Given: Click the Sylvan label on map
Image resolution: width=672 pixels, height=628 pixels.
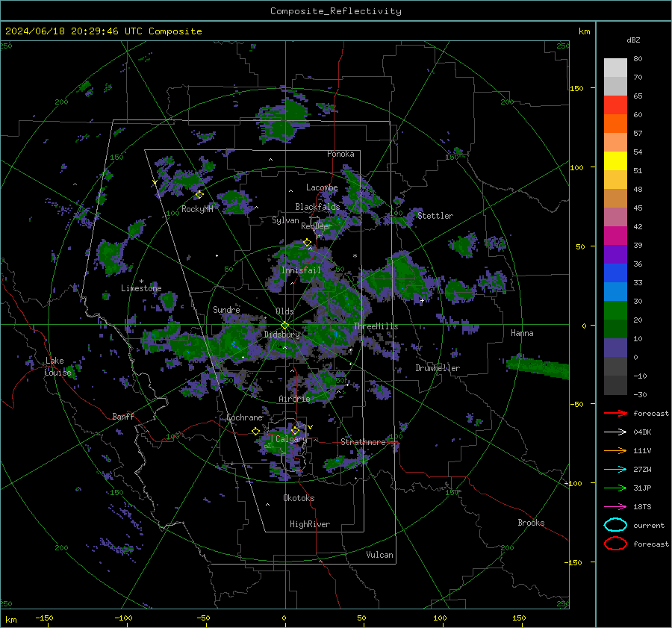Looking at the screenshot, I should point(285,220).
